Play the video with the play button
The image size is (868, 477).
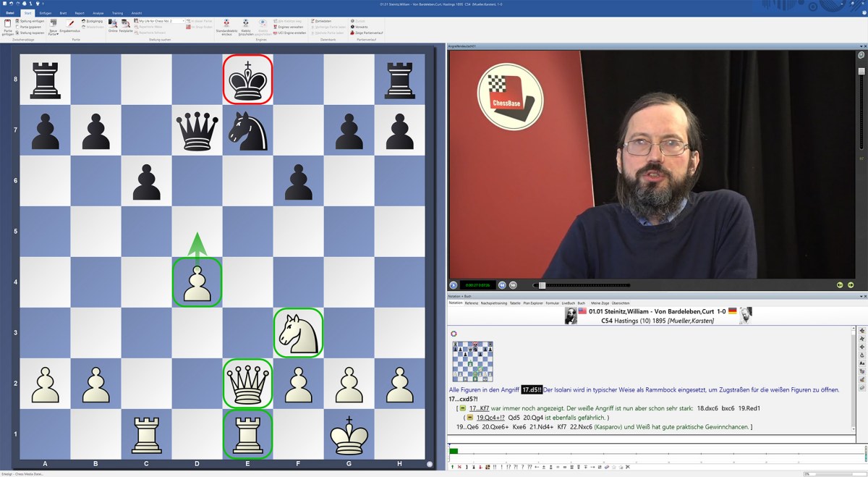(x=454, y=285)
